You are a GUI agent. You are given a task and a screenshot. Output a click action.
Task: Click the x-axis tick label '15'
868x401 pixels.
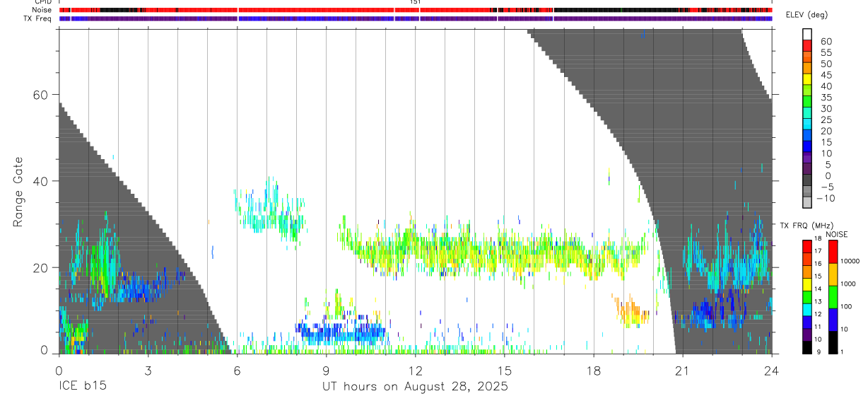pos(505,370)
